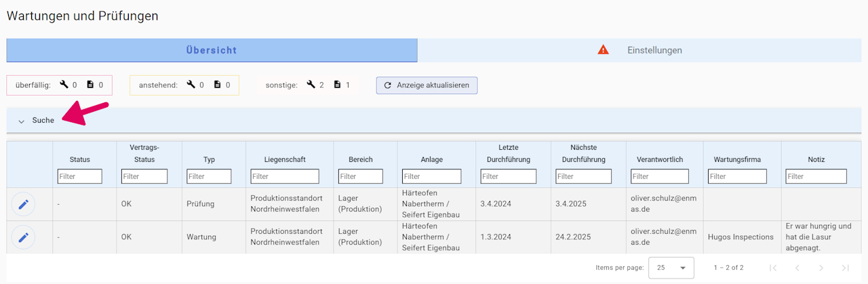Click wrench icon in the überfällig box
Image resolution: width=868 pixels, height=284 pixels.
64,85
